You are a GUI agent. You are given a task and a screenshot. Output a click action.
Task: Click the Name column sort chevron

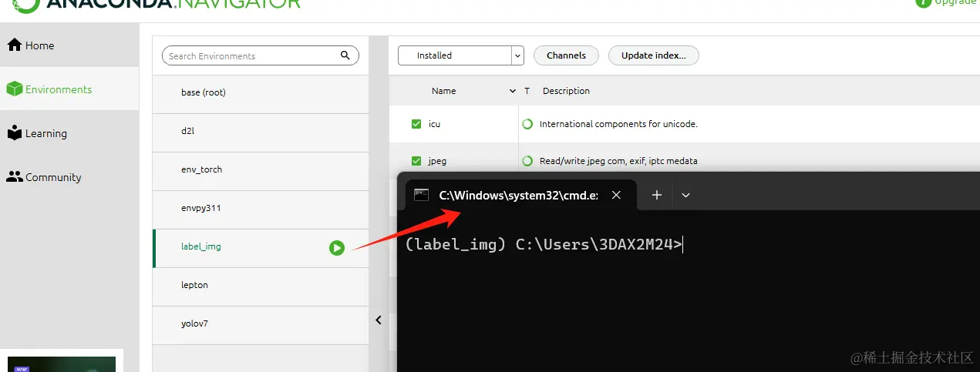click(513, 91)
